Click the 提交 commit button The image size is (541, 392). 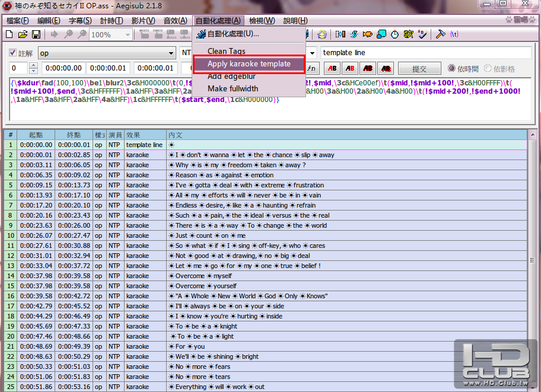click(x=419, y=68)
